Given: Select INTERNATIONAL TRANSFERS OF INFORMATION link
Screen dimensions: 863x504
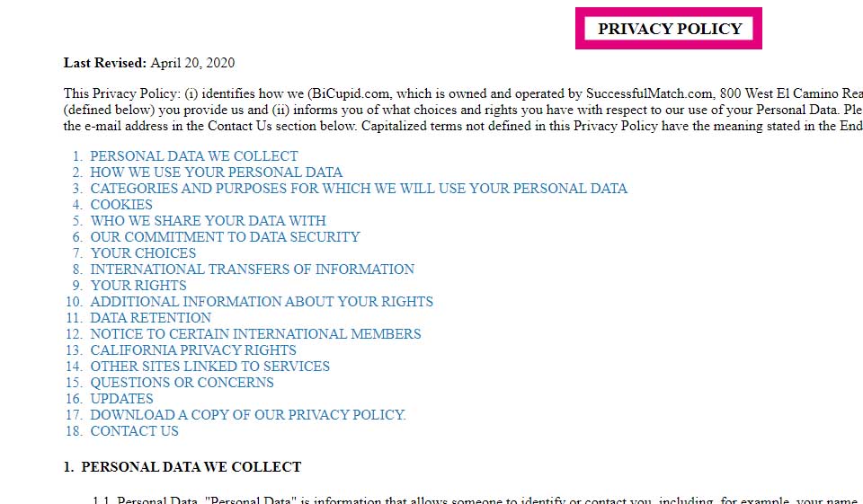Looking at the screenshot, I should click(x=252, y=270).
